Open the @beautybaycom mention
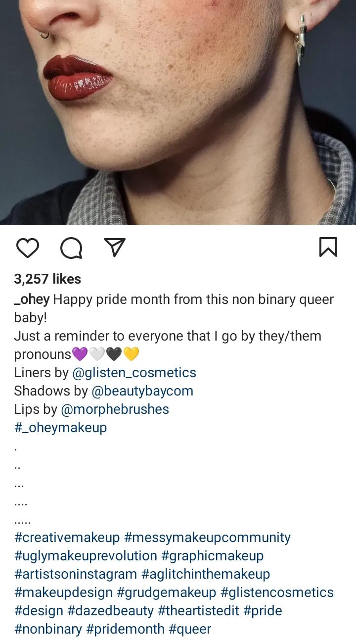Screen dimensions: 356x644 click(x=142, y=391)
